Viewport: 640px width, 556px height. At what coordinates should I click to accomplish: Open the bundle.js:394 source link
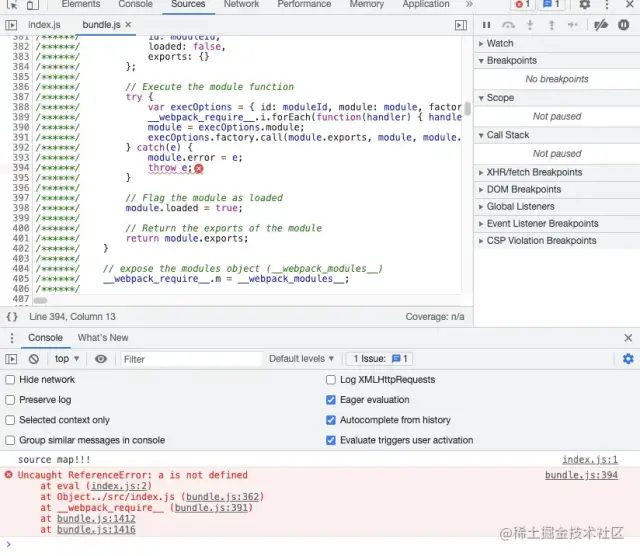(x=581, y=475)
